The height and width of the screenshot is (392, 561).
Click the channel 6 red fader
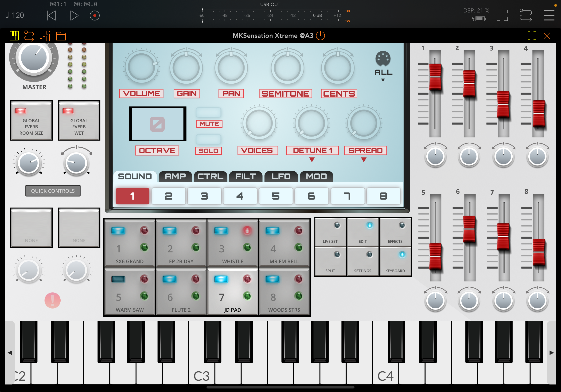pos(469,229)
